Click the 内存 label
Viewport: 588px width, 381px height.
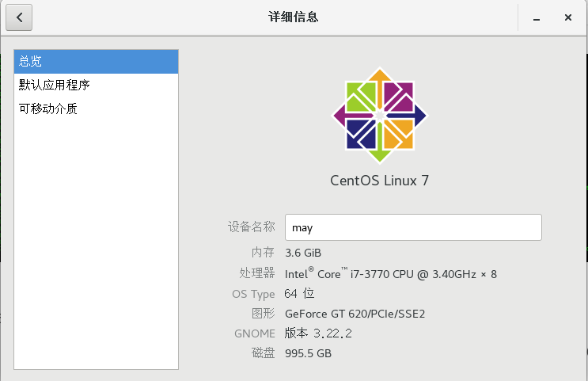point(264,252)
